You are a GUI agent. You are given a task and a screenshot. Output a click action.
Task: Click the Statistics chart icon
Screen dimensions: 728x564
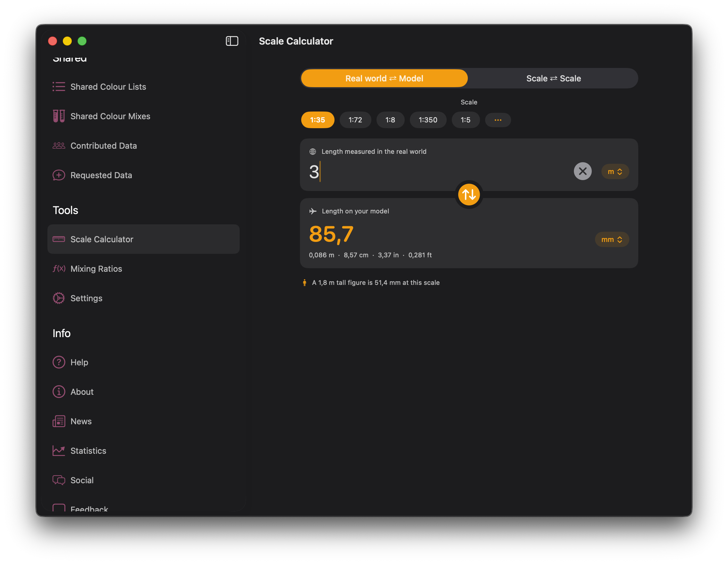[59, 450]
